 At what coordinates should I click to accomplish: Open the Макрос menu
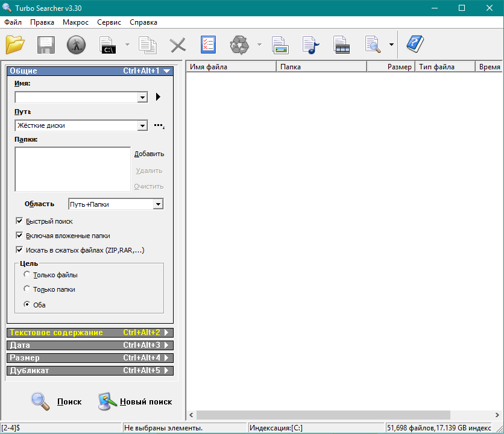tap(75, 22)
